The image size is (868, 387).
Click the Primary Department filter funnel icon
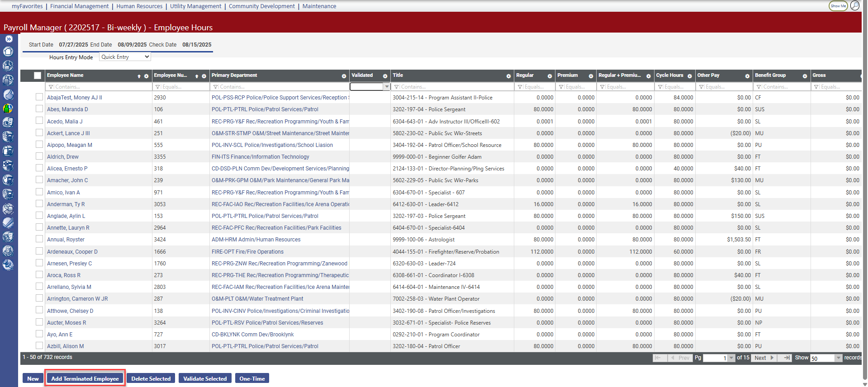pyautogui.click(x=216, y=87)
